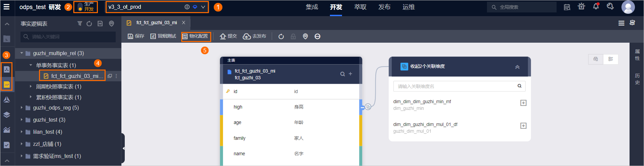This screenshot has width=644, height=166.
Task: Switch to list view mode
Action: pos(611,59)
